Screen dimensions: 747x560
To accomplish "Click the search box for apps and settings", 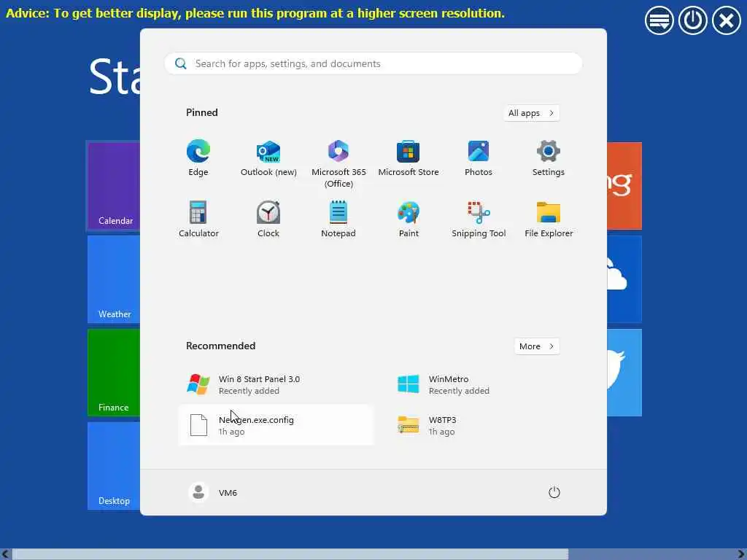I will point(373,63).
